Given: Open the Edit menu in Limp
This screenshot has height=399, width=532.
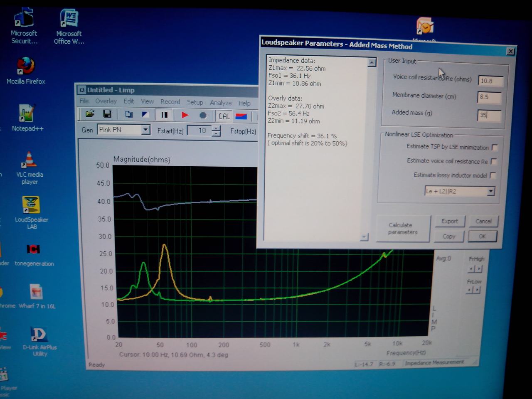Looking at the screenshot, I should point(129,101).
